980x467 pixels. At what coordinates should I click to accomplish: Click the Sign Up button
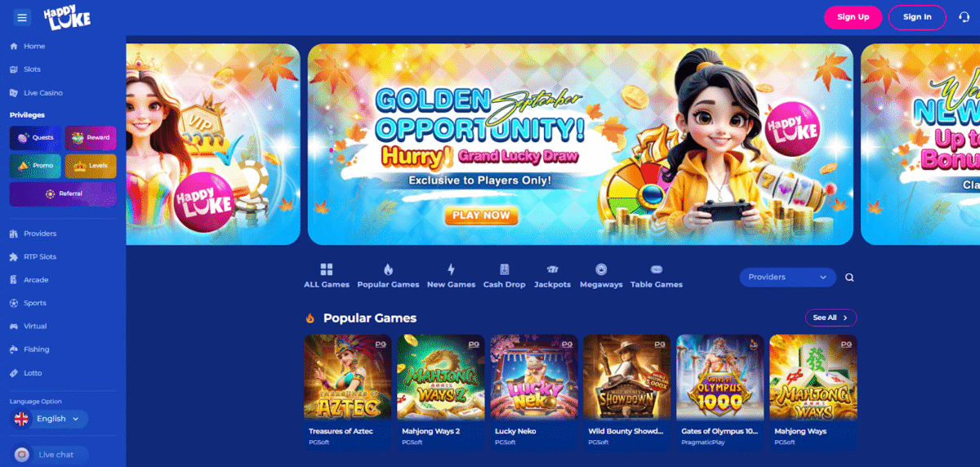pos(853,17)
